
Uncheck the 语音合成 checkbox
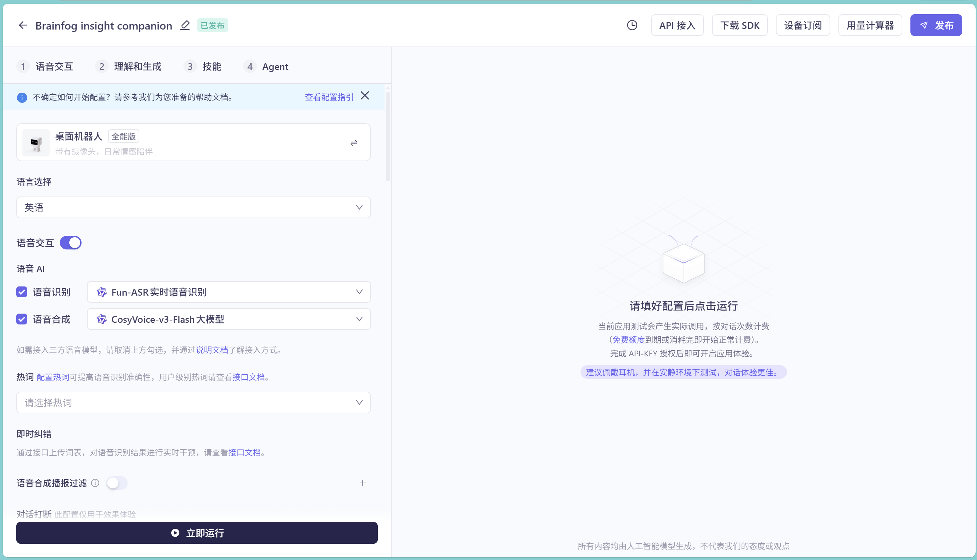tap(21, 319)
